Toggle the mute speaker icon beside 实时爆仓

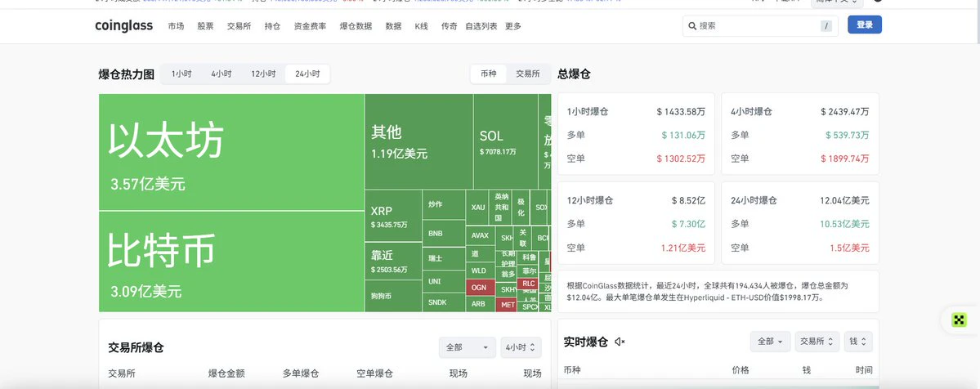[620, 342]
